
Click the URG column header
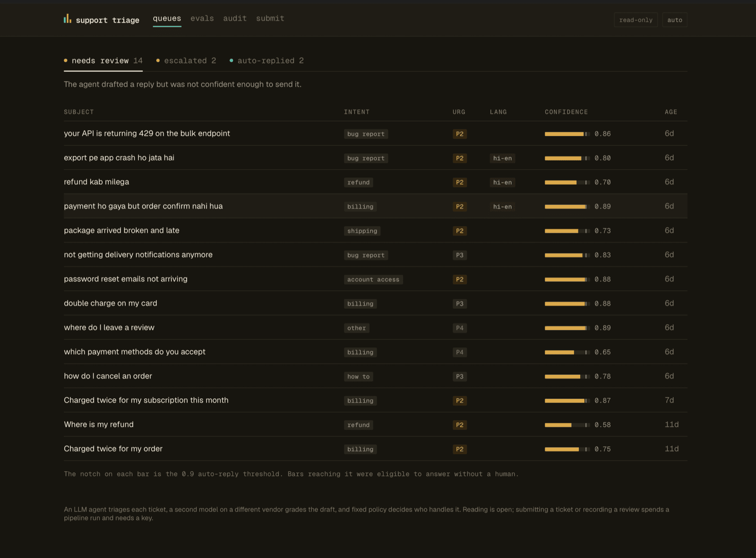[x=459, y=112]
